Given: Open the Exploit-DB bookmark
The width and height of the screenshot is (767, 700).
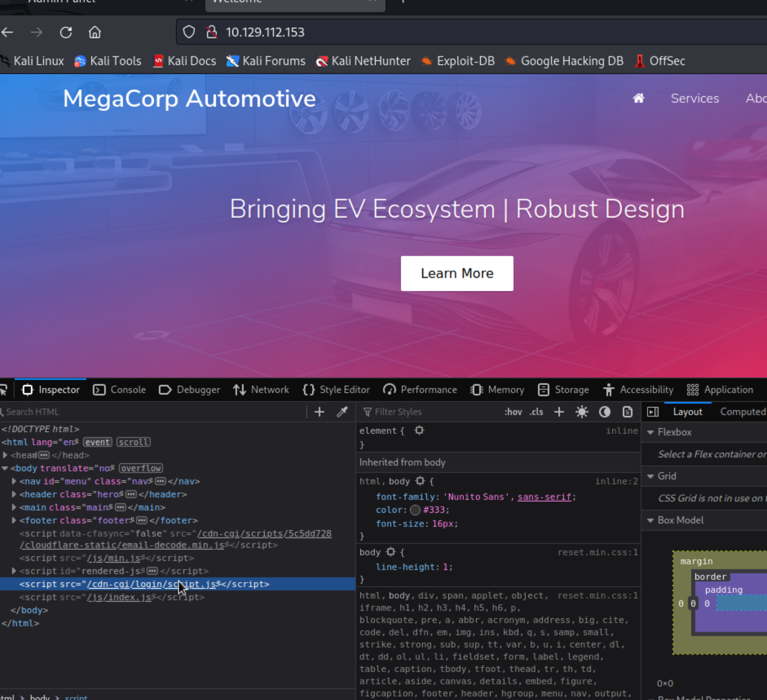Looking at the screenshot, I should [458, 61].
